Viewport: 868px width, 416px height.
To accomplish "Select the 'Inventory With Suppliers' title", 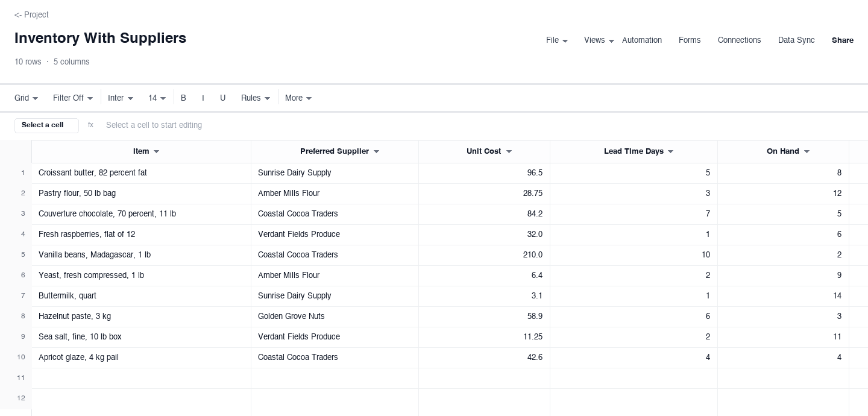I will [x=100, y=38].
